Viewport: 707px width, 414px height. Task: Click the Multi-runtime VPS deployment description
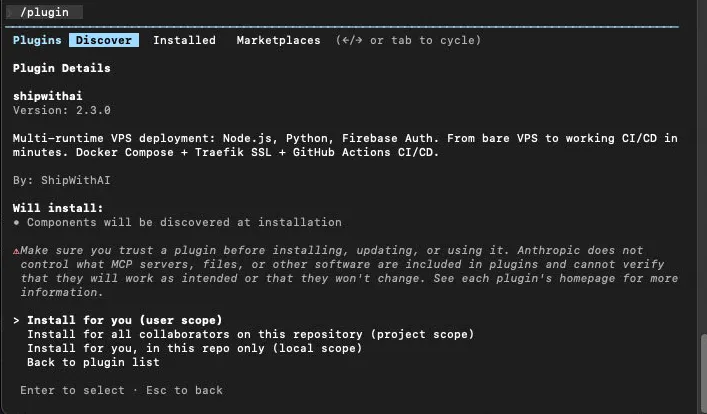pos(345,145)
